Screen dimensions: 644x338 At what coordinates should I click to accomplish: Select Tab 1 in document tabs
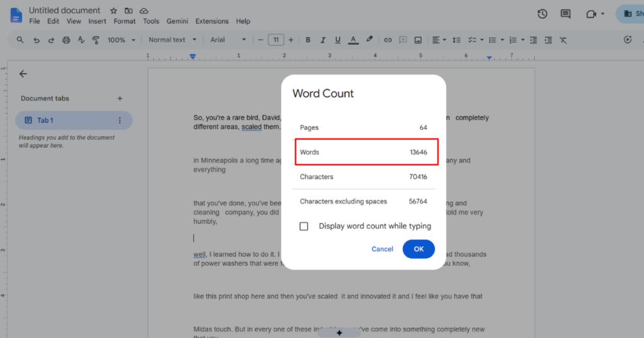point(74,120)
